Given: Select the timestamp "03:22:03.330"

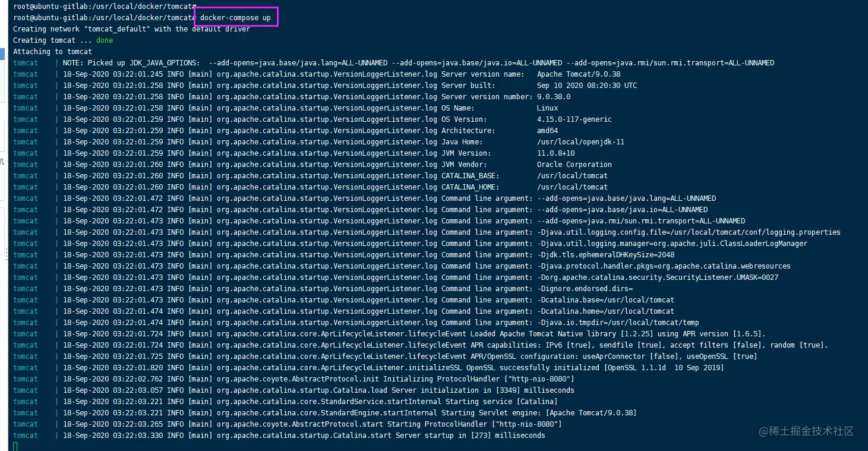Looking at the screenshot, I should (138, 436).
